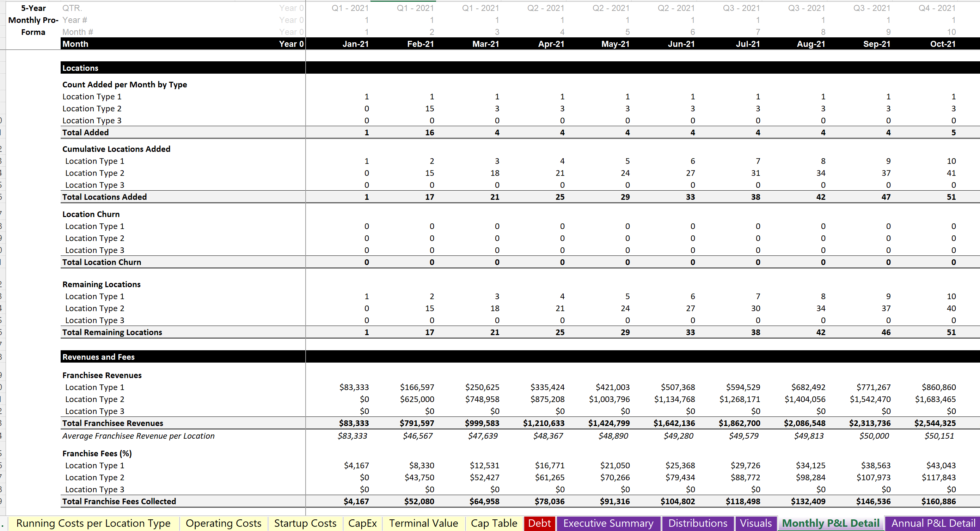Image resolution: width=980 pixels, height=531 pixels.
Task: Open the Executive Summary sheet tab
Action: pyautogui.click(x=608, y=523)
